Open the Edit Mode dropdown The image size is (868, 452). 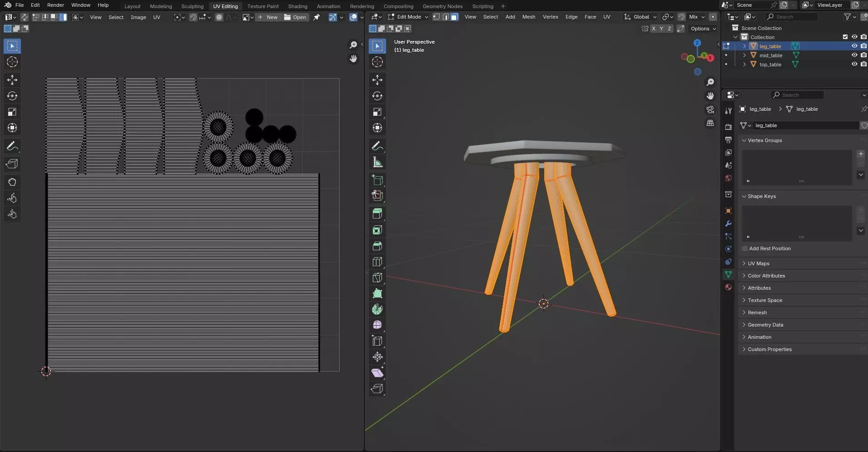click(408, 17)
